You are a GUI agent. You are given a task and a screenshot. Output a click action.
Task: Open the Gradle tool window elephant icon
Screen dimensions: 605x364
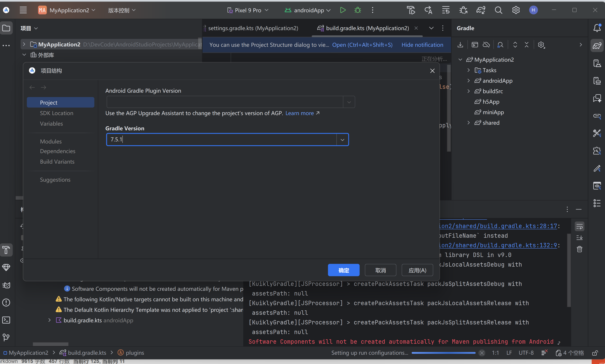pyautogui.click(x=597, y=46)
